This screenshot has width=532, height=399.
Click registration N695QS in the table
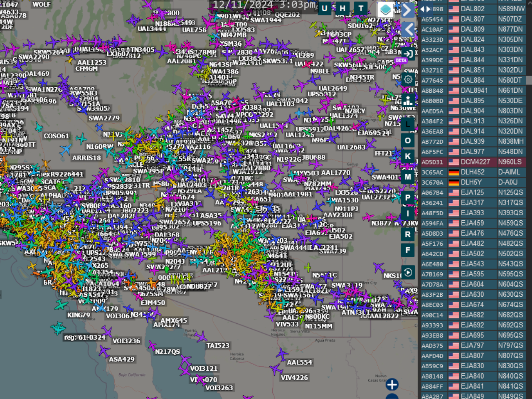click(x=511, y=335)
